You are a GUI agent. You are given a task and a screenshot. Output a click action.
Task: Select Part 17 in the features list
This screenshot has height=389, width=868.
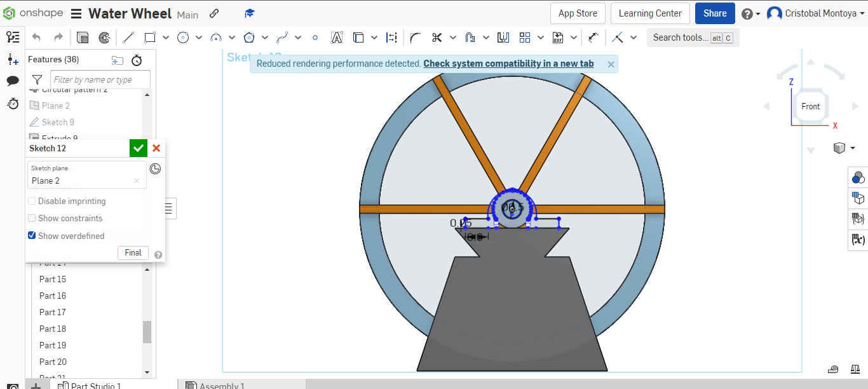[x=53, y=311]
